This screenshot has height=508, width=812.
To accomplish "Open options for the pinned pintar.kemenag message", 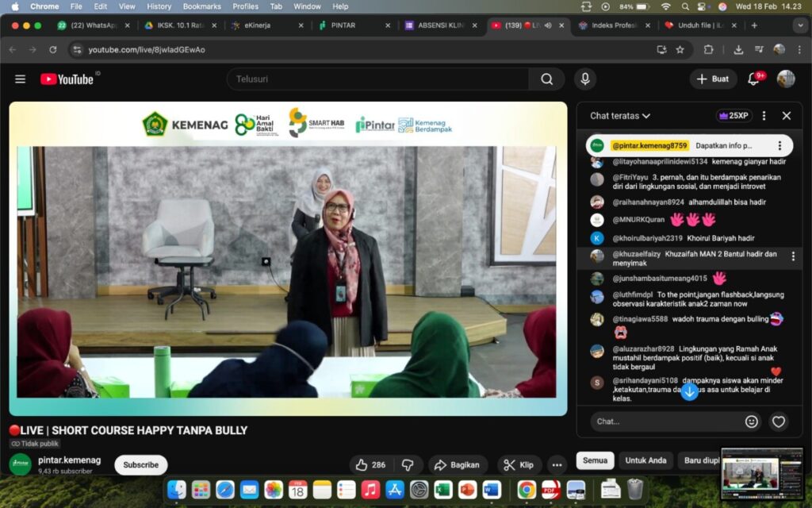I will 779,146.
